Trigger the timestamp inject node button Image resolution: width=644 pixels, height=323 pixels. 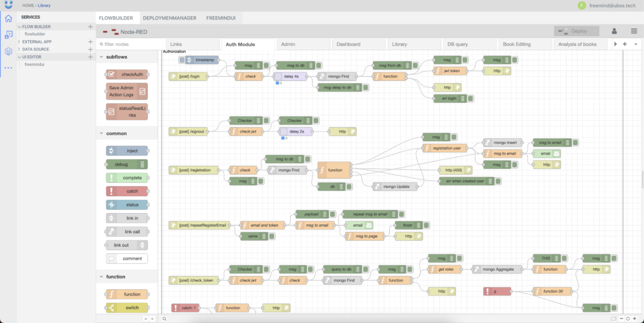(182, 60)
